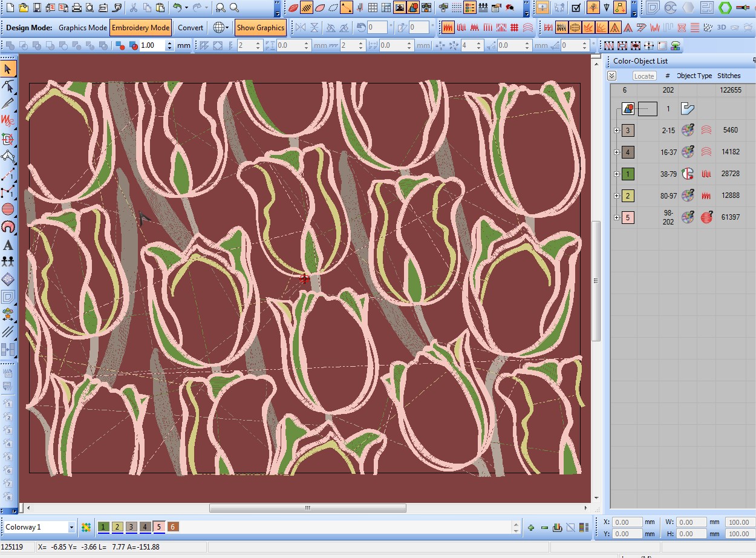Click the Undo arrow icon

[x=177, y=8]
